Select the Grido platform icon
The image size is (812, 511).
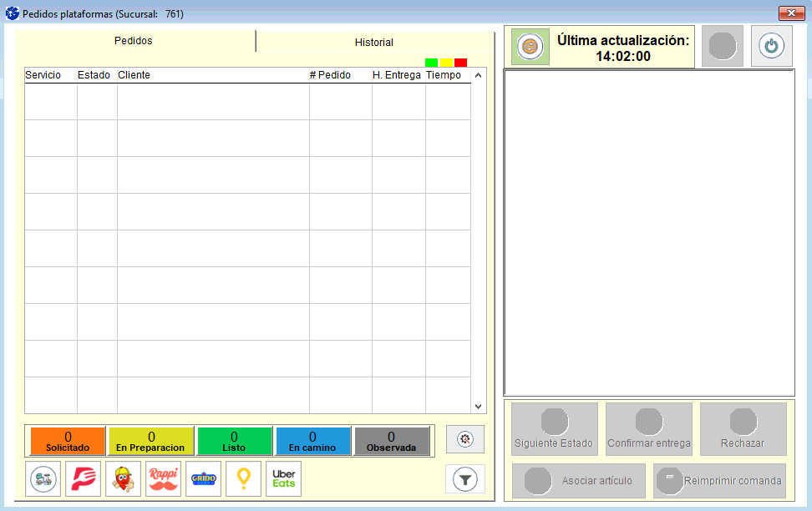204,479
